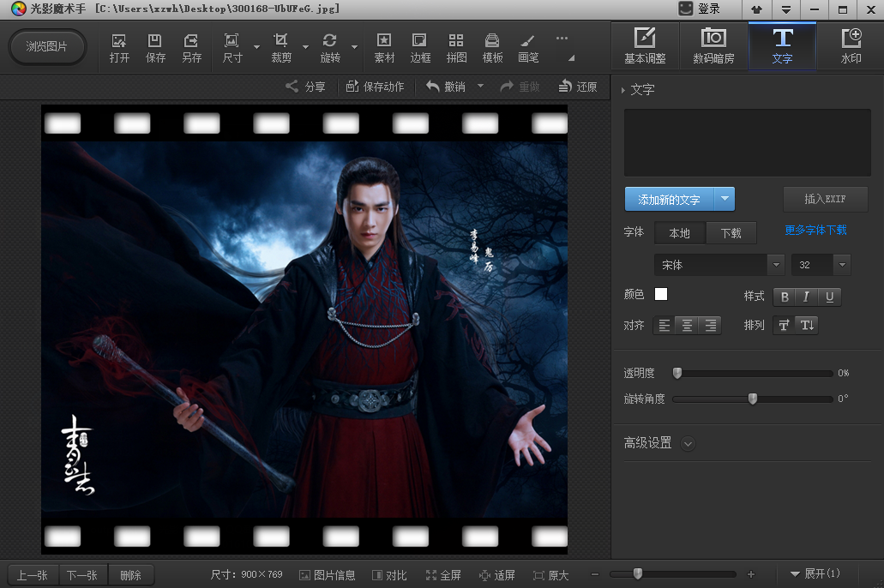Click the empty text input box
This screenshot has height=588, width=884.
[747, 142]
